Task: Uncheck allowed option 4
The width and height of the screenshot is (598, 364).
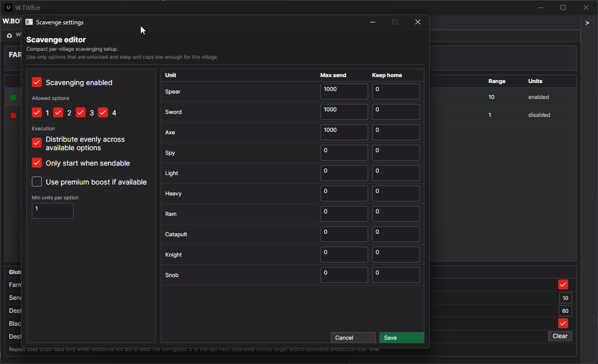Action: tap(103, 112)
